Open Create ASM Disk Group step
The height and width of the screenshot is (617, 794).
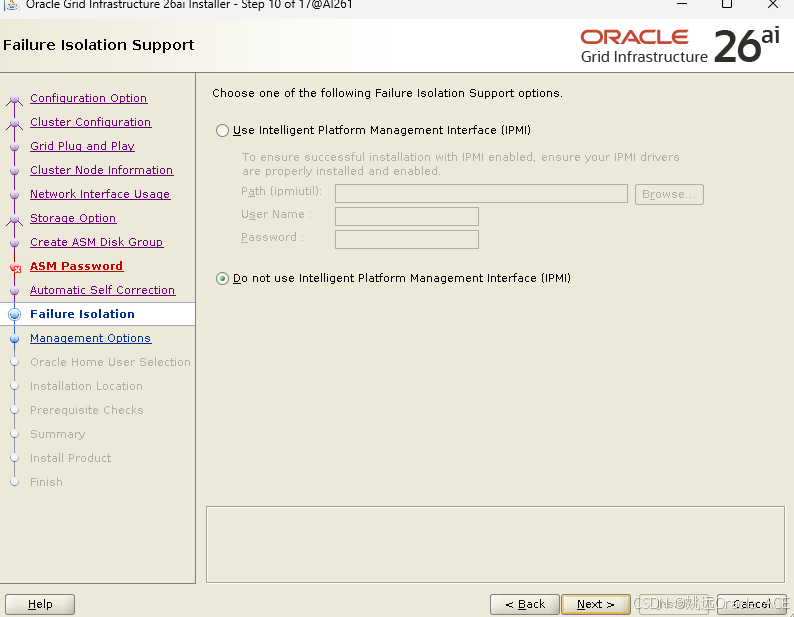point(96,242)
